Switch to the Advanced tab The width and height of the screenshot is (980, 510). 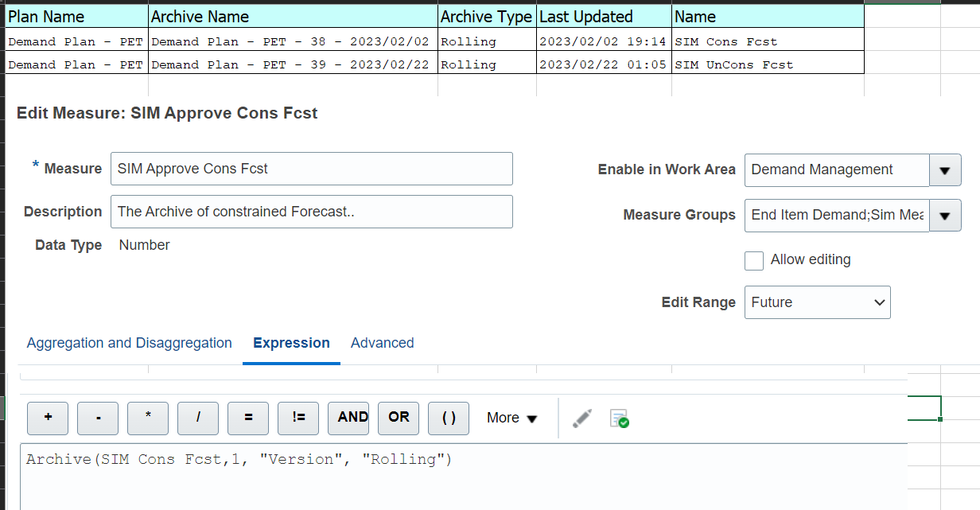pos(382,343)
